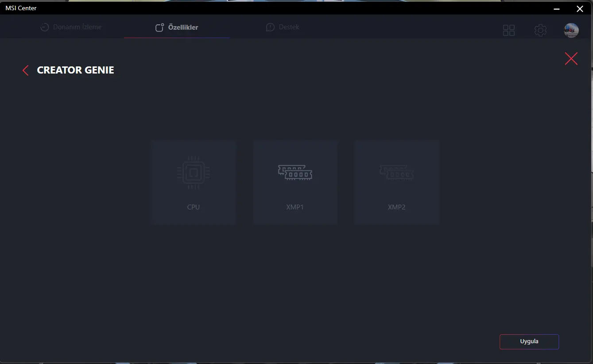Select the XMP1 memory profile tile
This screenshot has width=593, height=364.
tap(295, 182)
